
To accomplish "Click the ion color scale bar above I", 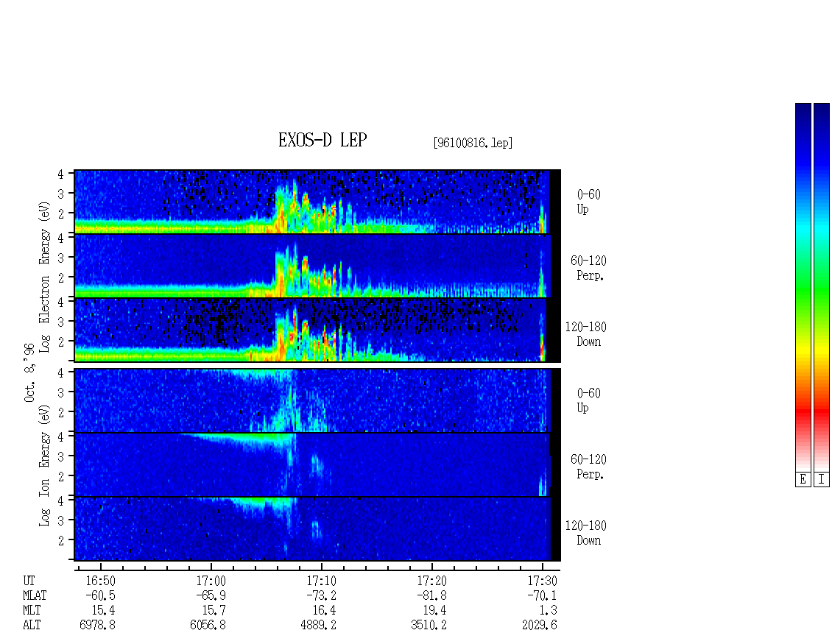I will 822,287.
